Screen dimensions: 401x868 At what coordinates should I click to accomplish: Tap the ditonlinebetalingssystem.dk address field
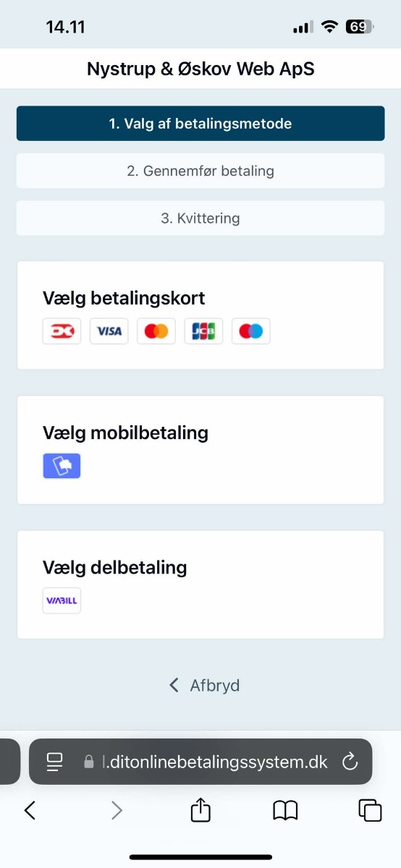click(200, 762)
